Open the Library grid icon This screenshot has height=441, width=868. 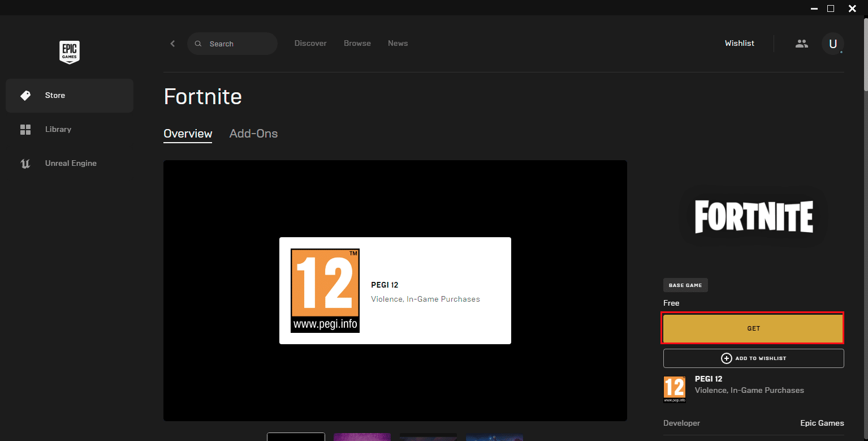click(25, 130)
